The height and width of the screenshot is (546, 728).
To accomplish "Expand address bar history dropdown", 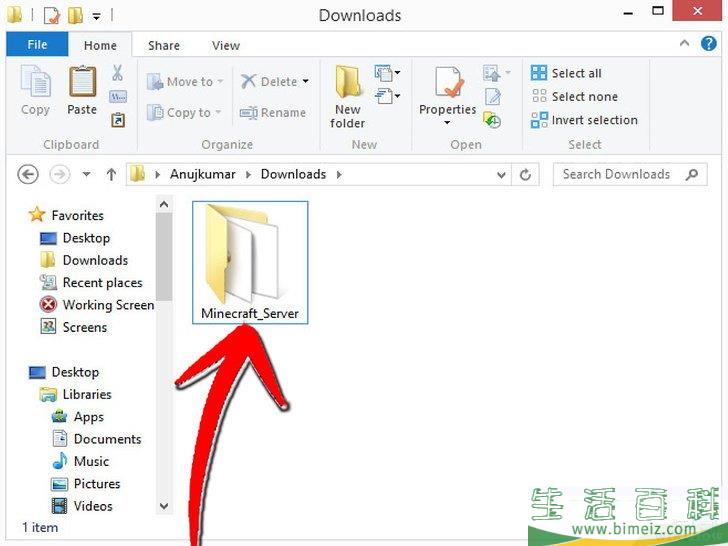I will coord(501,175).
